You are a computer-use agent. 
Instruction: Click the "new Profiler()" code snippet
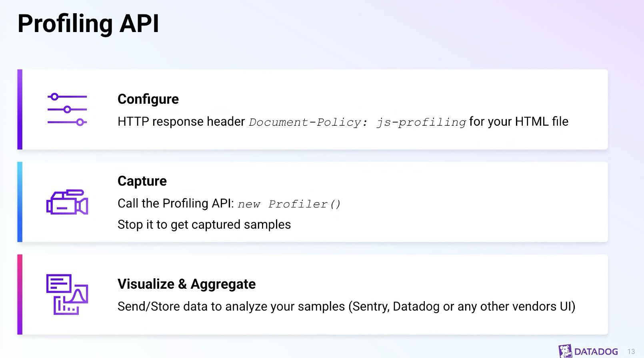point(289,204)
